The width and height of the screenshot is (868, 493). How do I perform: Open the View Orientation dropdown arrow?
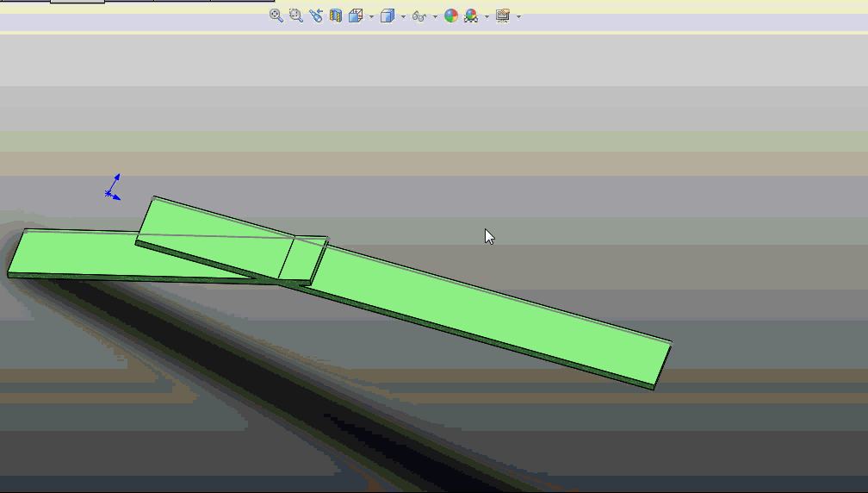pyautogui.click(x=371, y=16)
